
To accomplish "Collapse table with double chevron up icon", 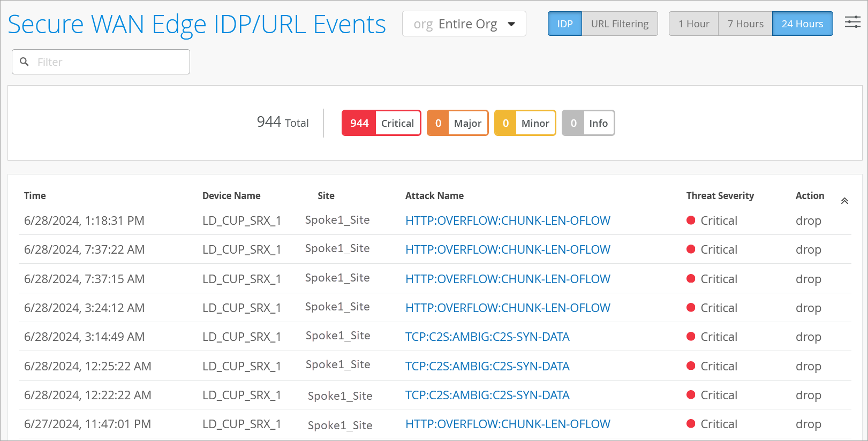I will click(x=844, y=201).
